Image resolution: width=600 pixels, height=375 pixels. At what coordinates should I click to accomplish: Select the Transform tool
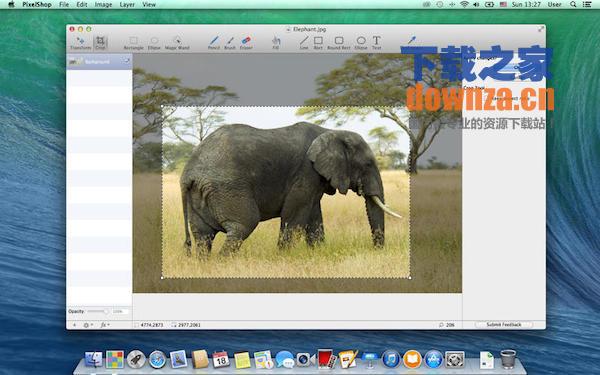coord(81,43)
